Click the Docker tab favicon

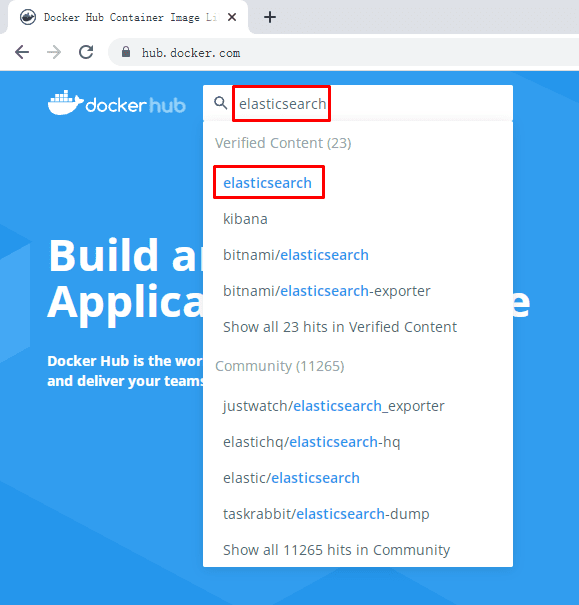point(28,17)
